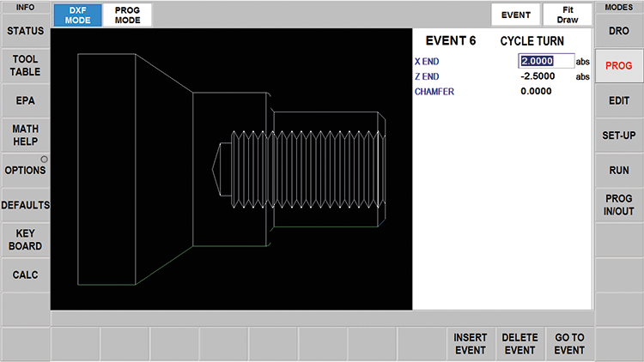Image resolution: width=644 pixels, height=362 pixels.
Task: Switch to DXF MODE
Action: [x=77, y=15]
